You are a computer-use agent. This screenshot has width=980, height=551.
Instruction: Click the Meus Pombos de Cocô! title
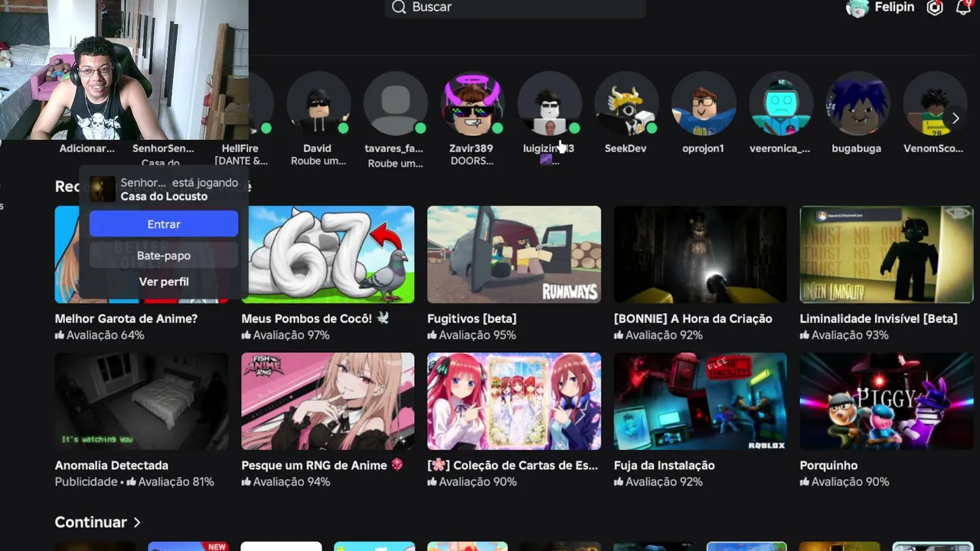click(x=315, y=318)
